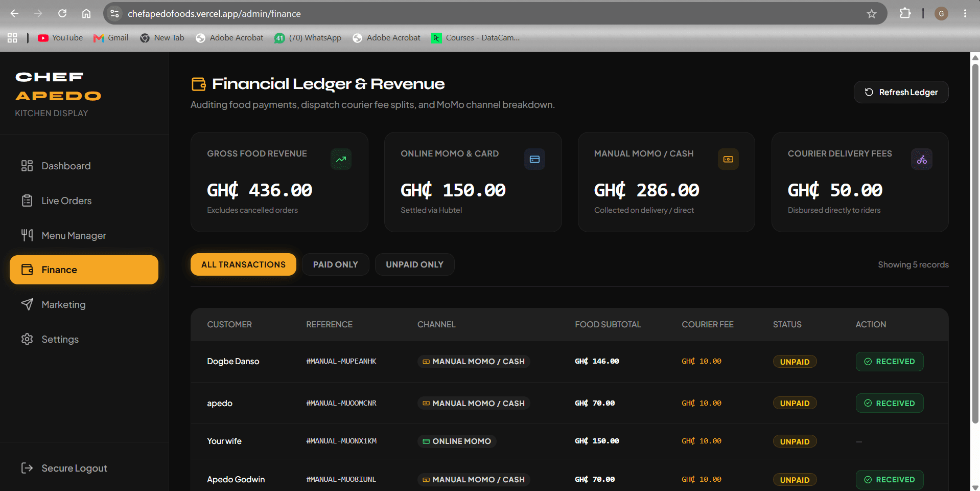Viewport: 980px width, 491px height.
Task: Go to Menu Manager
Action: (x=84, y=235)
